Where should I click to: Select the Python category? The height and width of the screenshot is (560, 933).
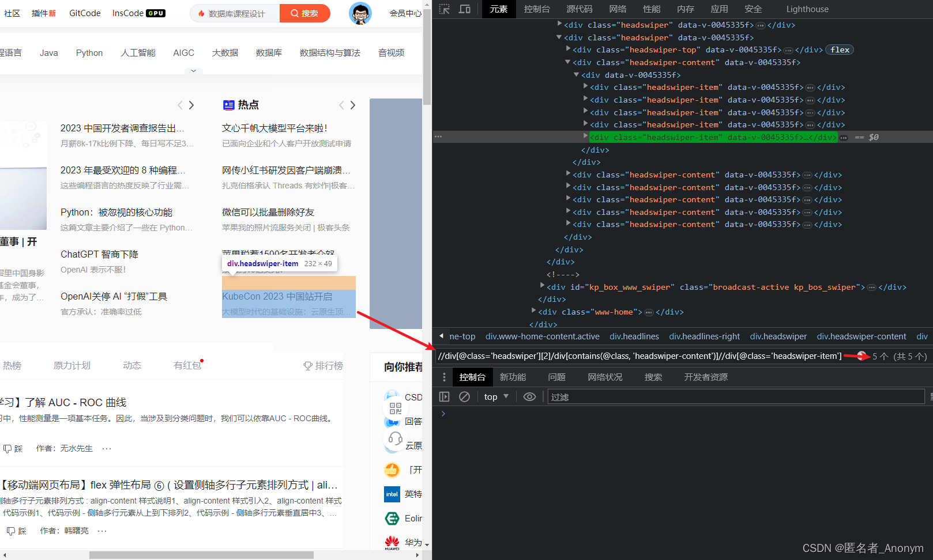pos(89,53)
